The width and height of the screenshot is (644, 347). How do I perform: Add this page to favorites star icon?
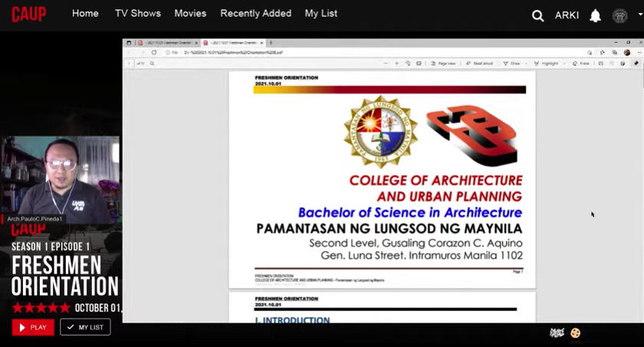point(590,53)
